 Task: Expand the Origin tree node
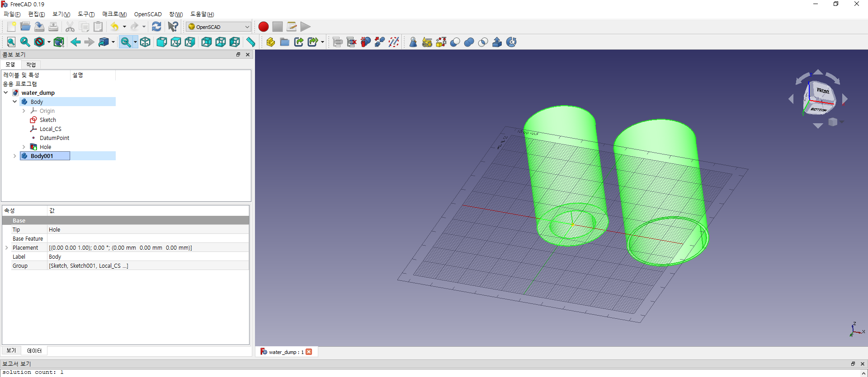coord(24,111)
